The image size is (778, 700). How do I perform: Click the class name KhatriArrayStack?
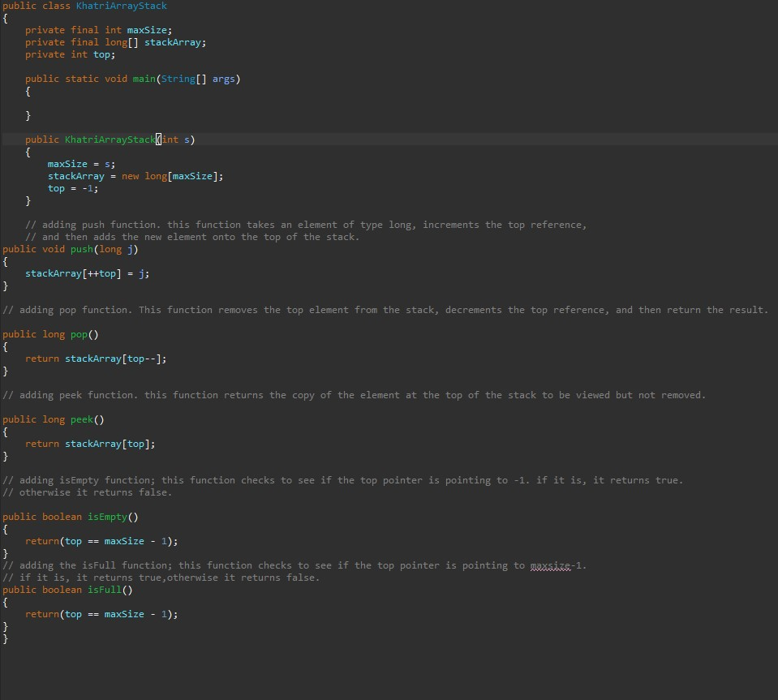[120, 6]
